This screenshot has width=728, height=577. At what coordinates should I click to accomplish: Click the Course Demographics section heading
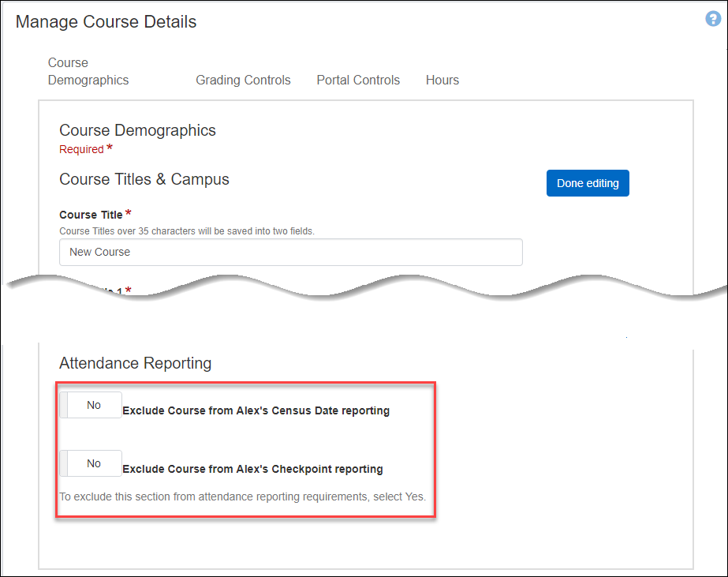137,130
